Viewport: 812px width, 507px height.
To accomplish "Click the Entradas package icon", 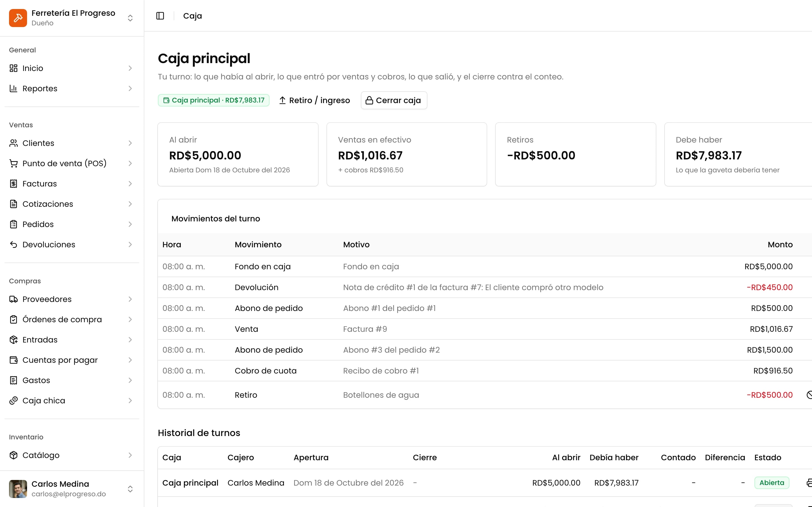I will pos(14,340).
